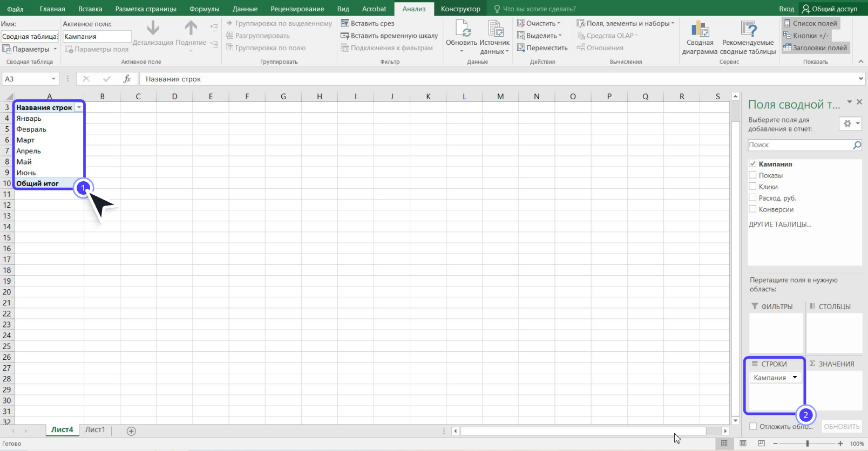This screenshot has height=451, width=868.
Task: Toggle the Список полей button
Action: pos(810,23)
